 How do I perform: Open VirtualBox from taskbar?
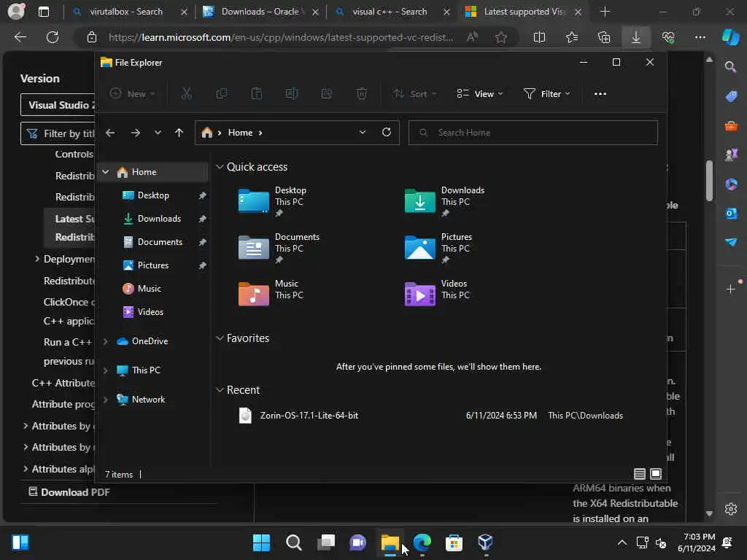(485, 542)
